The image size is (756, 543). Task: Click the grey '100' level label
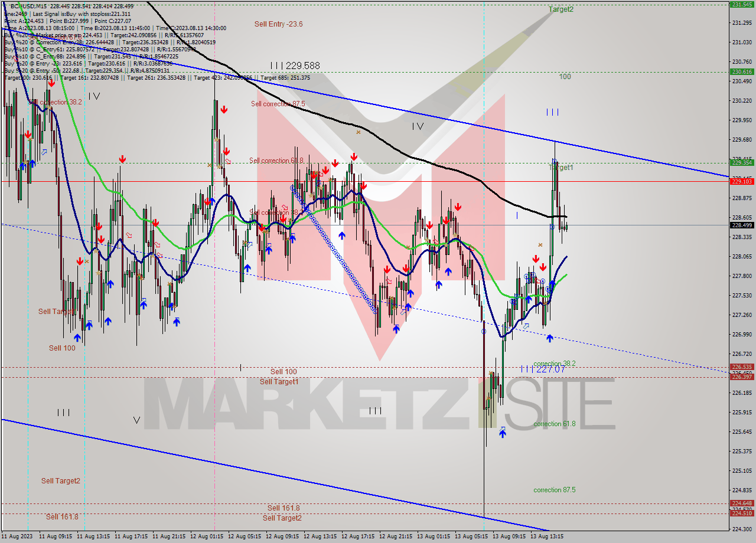coord(565,77)
